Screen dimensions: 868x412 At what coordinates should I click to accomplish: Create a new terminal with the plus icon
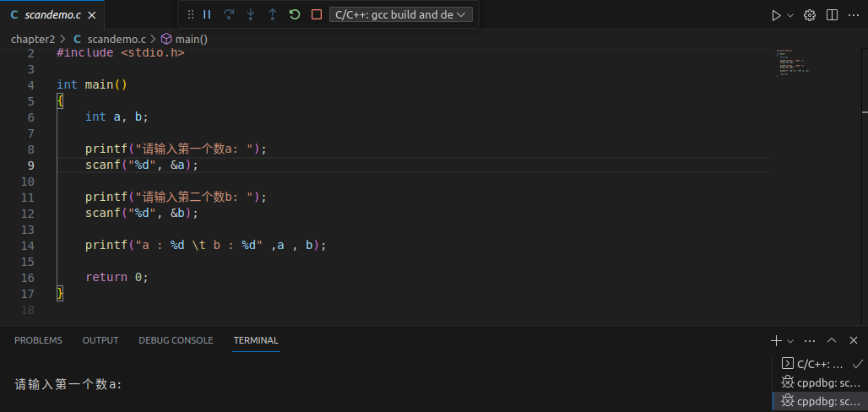tap(776, 340)
